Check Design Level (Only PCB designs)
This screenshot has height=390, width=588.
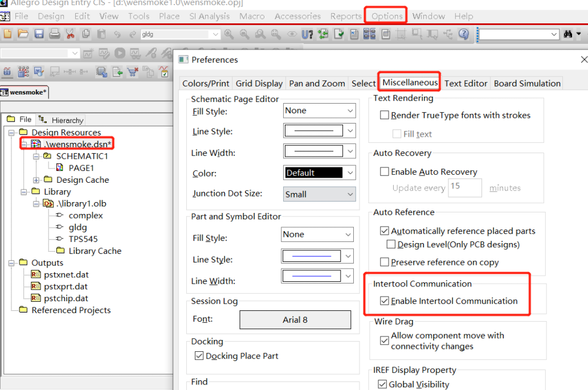tap(391, 244)
